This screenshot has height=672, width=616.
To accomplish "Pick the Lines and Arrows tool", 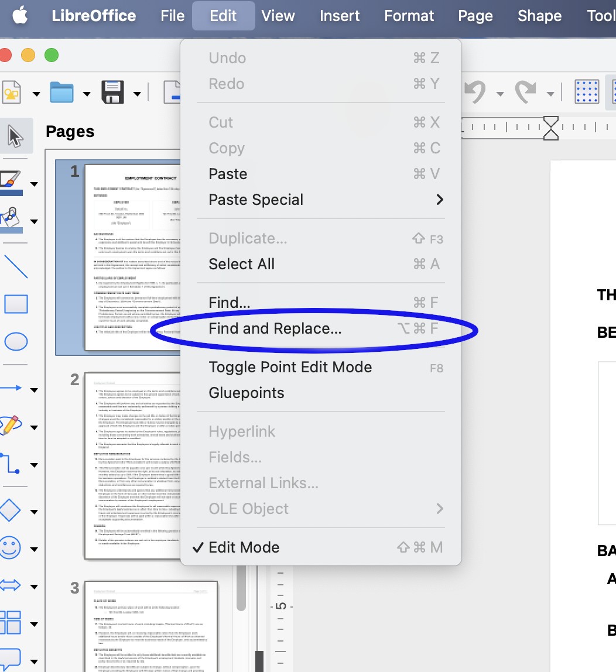I will coord(12,388).
